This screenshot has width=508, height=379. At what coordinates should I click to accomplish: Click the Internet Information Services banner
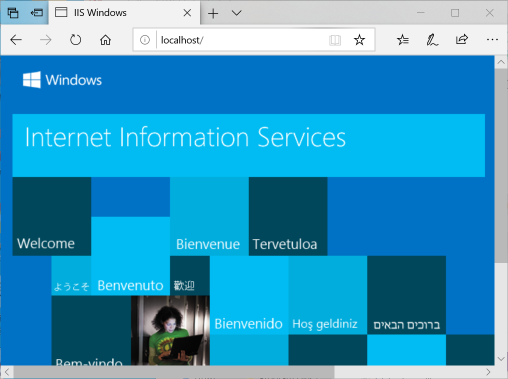click(249, 145)
